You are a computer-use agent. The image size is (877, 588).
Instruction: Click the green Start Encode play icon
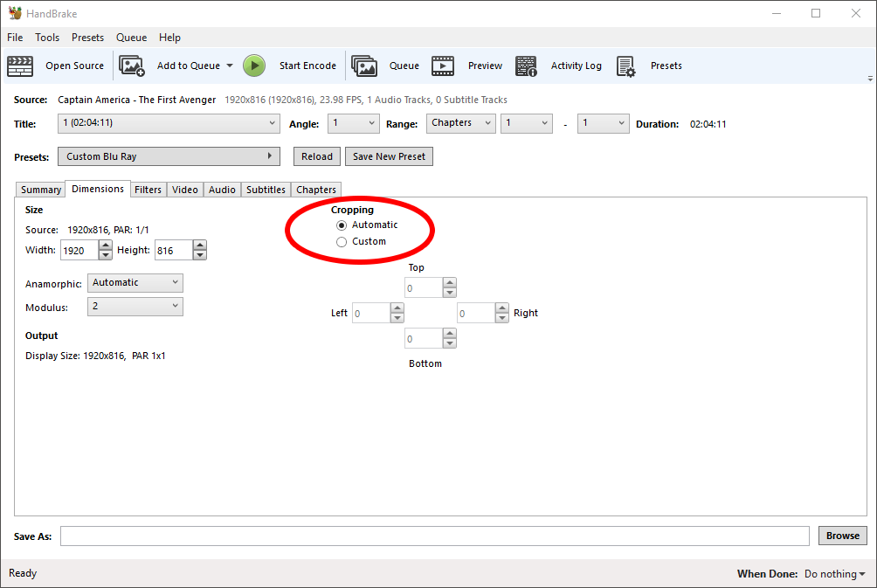click(x=254, y=66)
